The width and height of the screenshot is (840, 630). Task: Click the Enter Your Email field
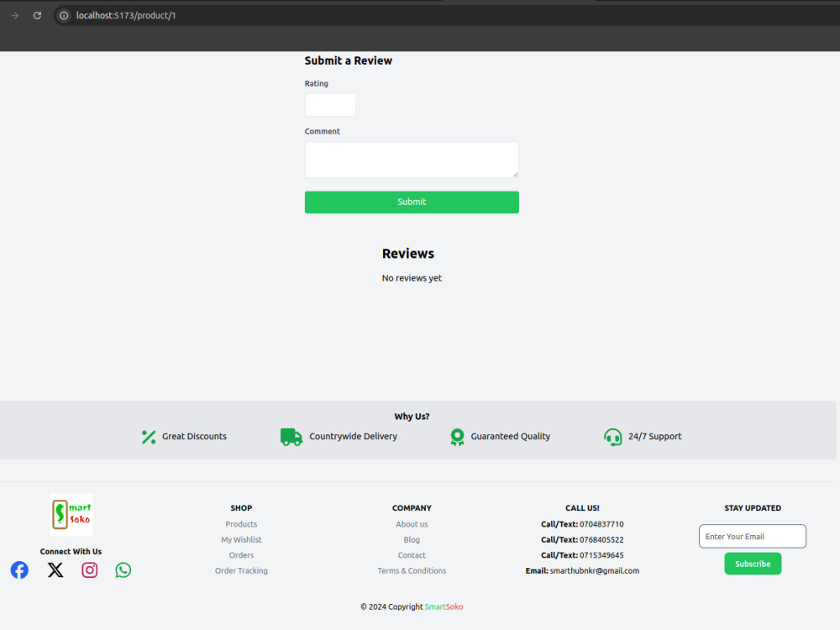(x=752, y=536)
